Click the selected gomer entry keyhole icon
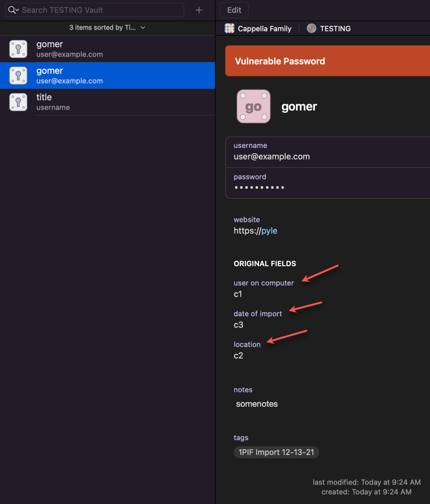The image size is (430, 504). (18, 75)
